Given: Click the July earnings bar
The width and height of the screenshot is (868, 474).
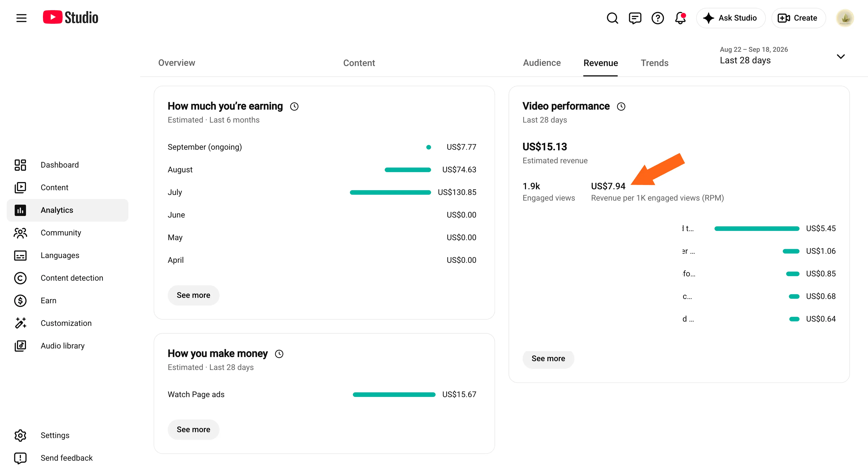Looking at the screenshot, I should coord(390,192).
